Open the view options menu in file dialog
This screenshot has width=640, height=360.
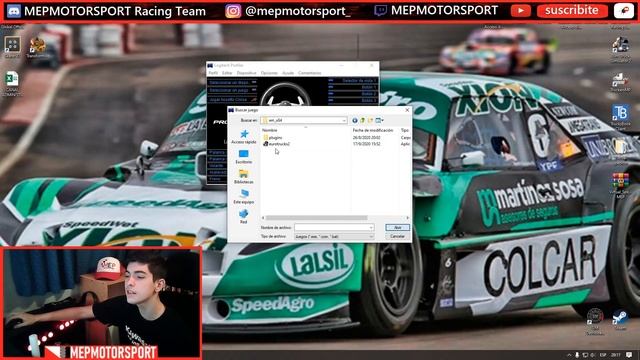(x=380, y=120)
